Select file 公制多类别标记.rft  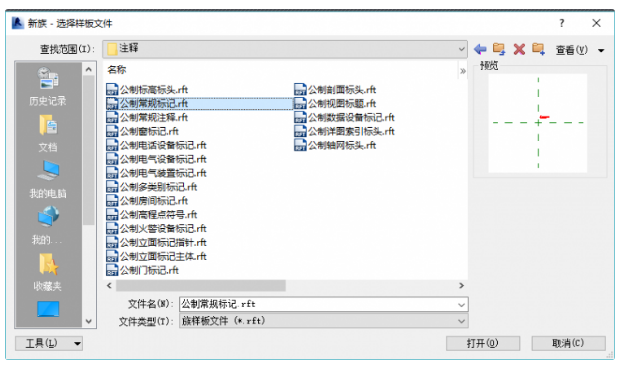159,187
